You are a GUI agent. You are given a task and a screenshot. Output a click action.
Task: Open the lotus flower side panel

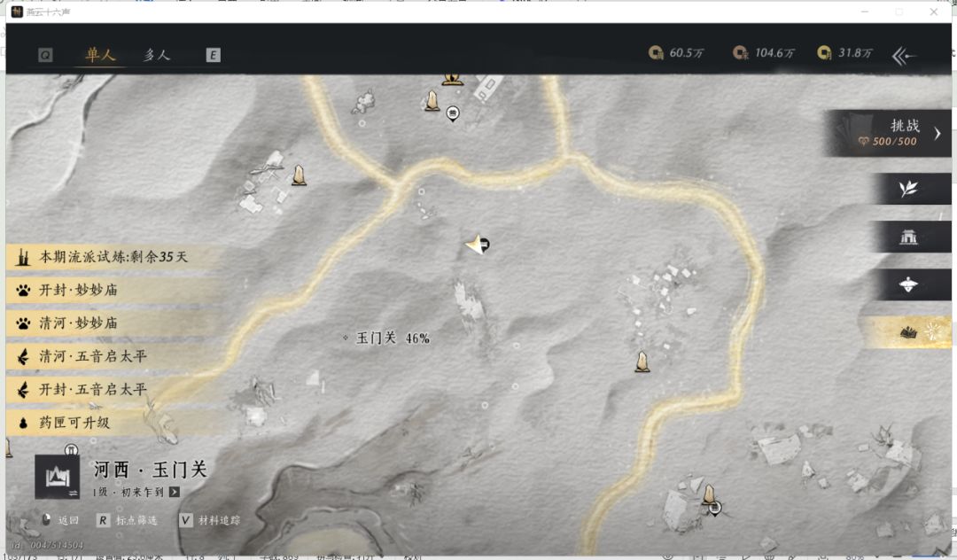coord(909,284)
